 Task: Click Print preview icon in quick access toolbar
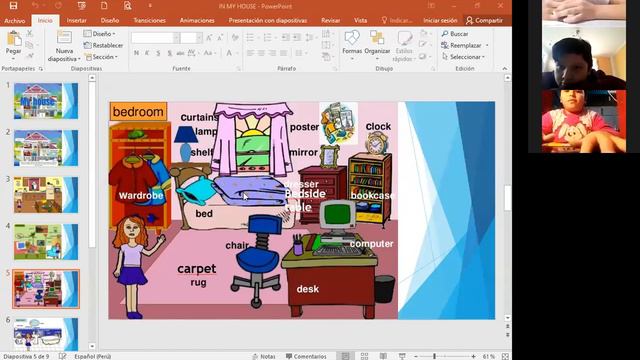click(x=127, y=6)
